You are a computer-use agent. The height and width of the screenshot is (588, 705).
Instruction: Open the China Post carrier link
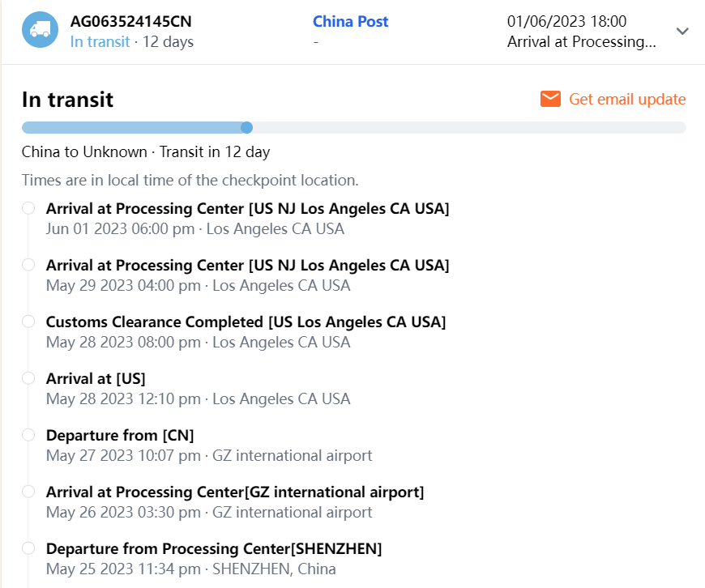pos(350,22)
